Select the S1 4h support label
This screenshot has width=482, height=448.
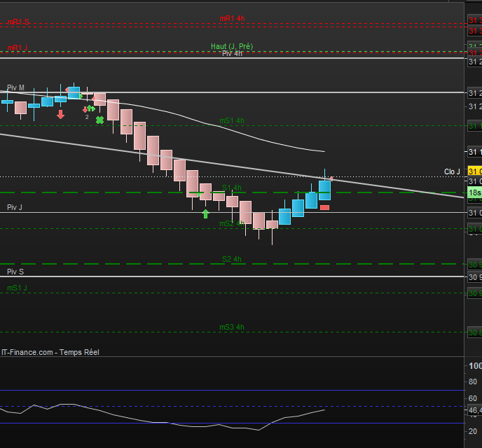pyautogui.click(x=232, y=188)
